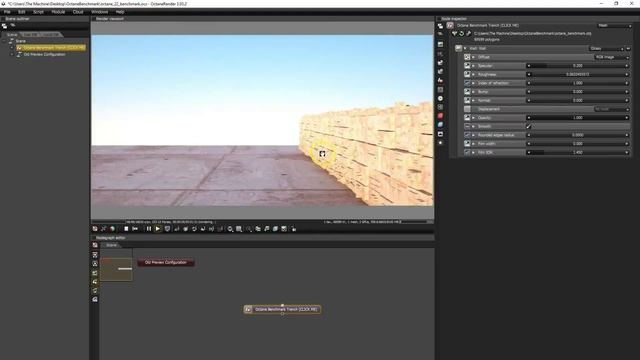Click the Wall material icon

(458, 49)
